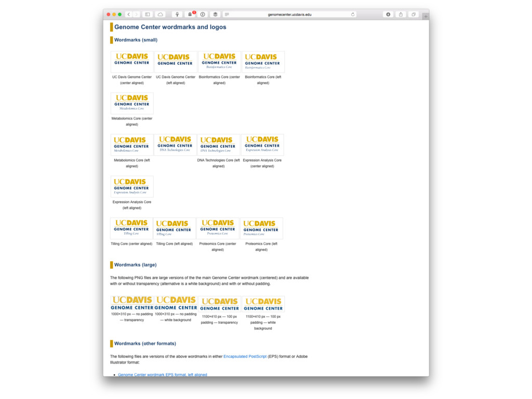Open UC Davis Genome Center left aligned wordmark
Image resolution: width=532 pixels, height=399 pixels.
[x=176, y=62]
